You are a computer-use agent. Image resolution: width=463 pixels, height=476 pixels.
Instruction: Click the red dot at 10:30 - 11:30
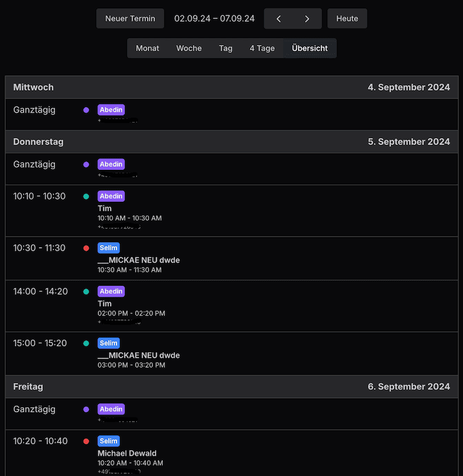[86, 248]
